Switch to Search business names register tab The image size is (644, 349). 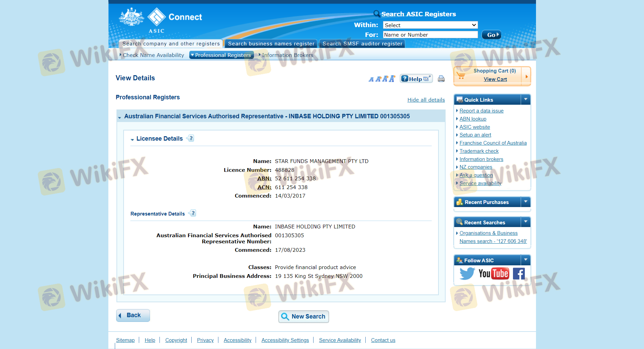271,44
